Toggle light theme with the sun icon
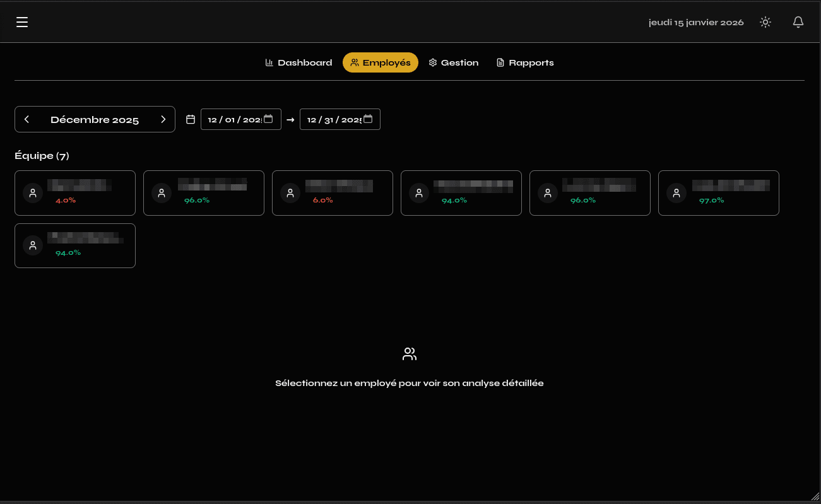 pyautogui.click(x=765, y=22)
